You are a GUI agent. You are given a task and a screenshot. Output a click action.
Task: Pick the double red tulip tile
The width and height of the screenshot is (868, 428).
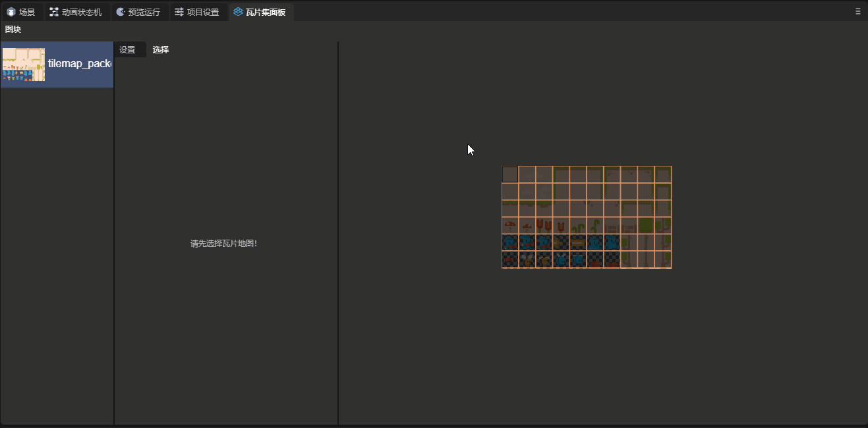[544, 225]
